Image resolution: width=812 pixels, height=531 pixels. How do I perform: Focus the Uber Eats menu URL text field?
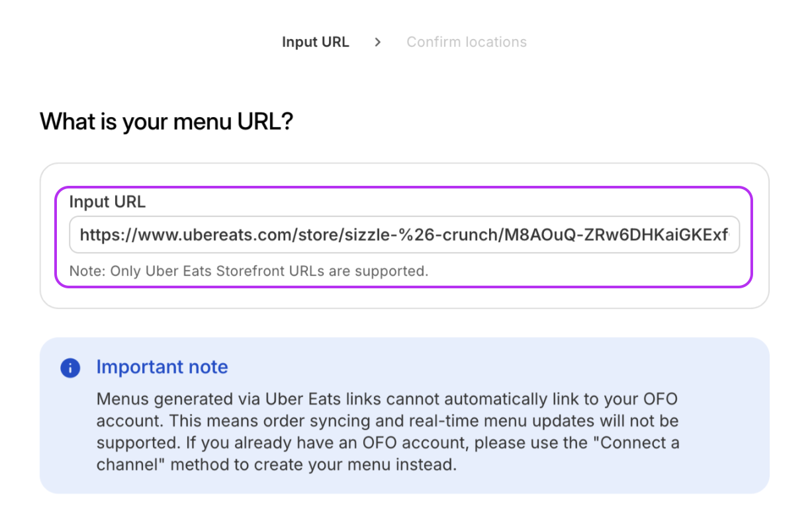point(404,234)
